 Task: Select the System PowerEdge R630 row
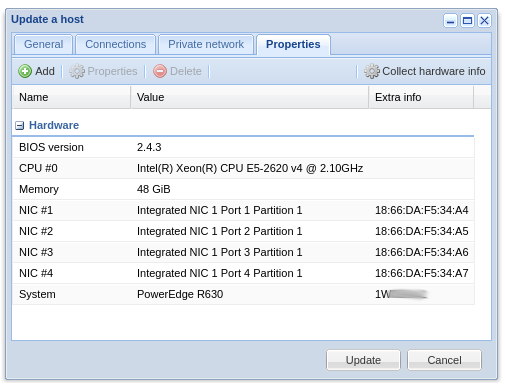click(x=243, y=294)
